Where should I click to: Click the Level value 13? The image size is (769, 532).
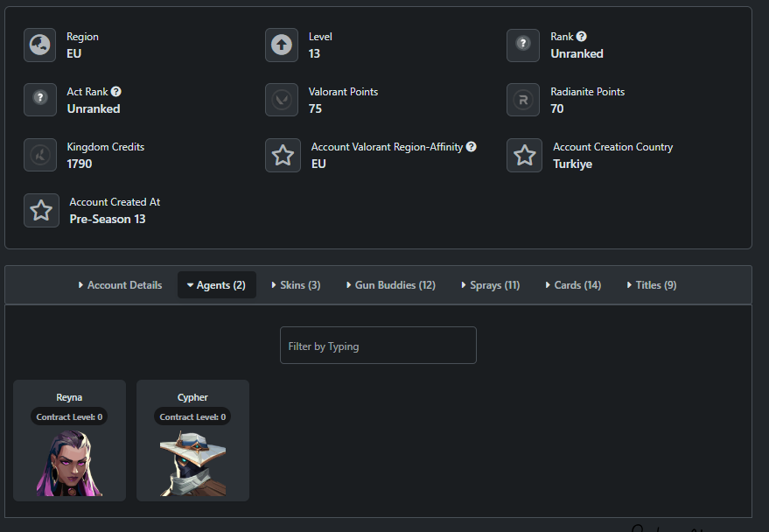(314, 54)
